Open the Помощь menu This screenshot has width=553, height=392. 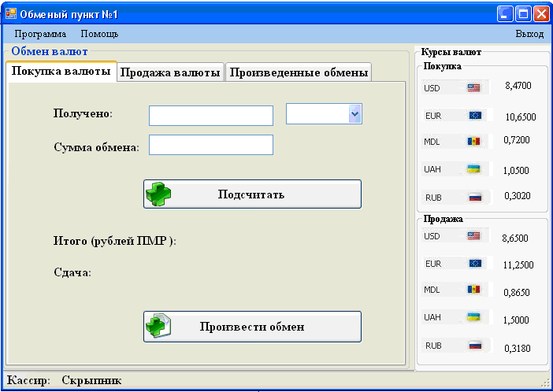tap(99, 34)
